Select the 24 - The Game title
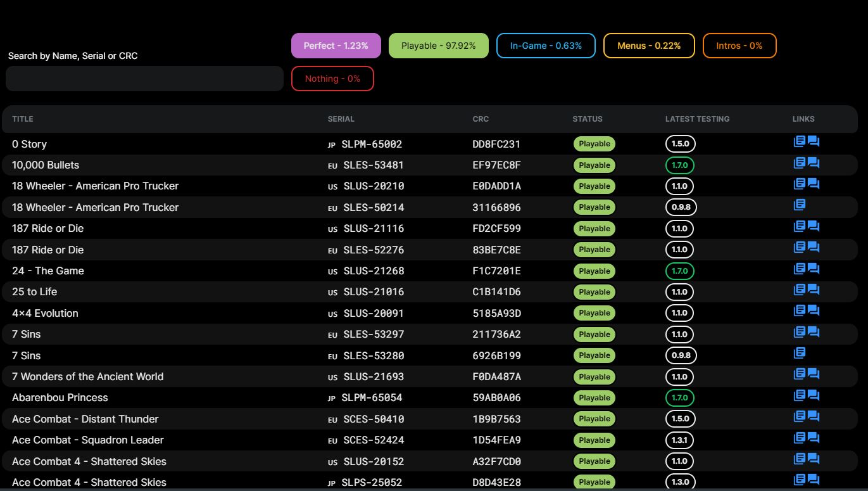 48,271
